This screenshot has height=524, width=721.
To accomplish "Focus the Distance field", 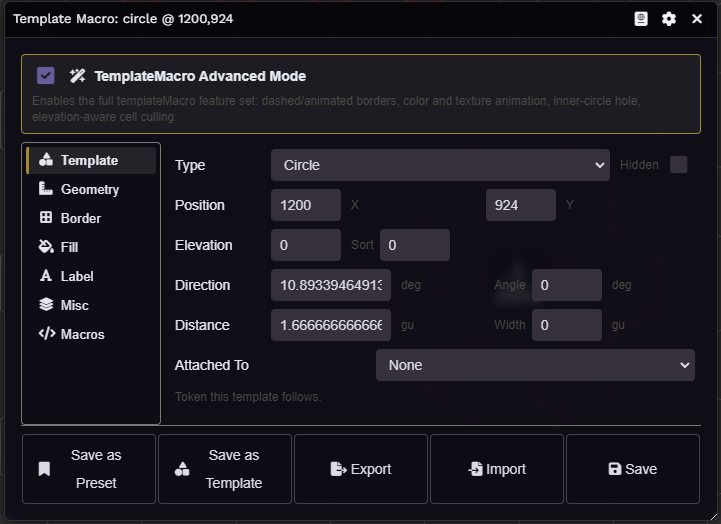I will 331,325.
